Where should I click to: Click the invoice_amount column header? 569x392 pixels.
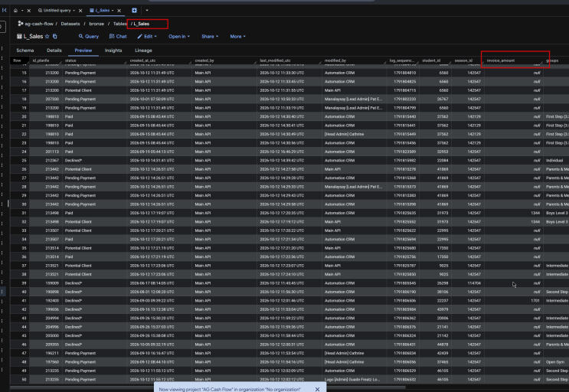514,60
